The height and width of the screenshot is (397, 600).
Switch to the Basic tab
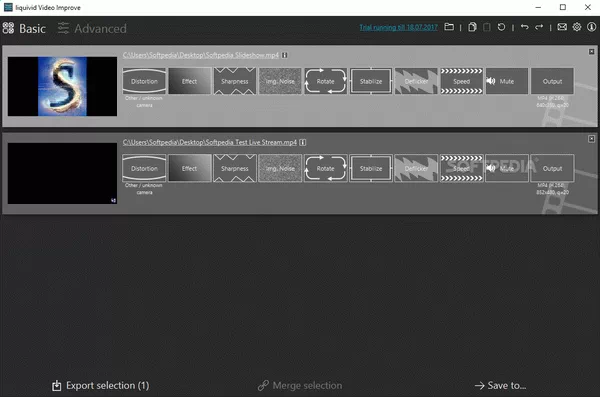pos(24,28)
